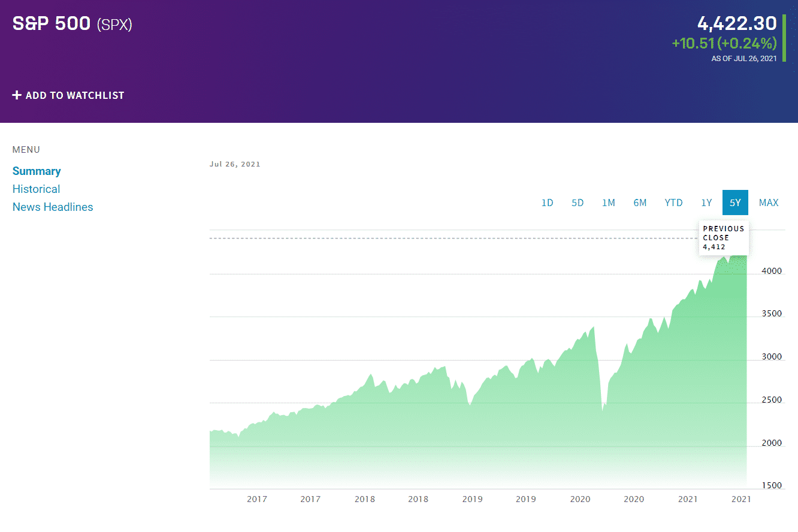Select the active 5Y range tab

735,202
